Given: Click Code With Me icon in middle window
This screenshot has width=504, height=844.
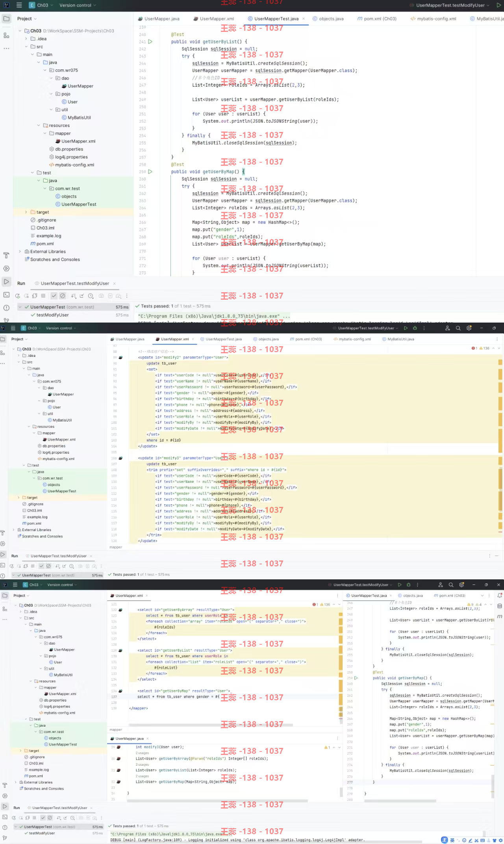Looking at the screenshot, I should [448, 328].
